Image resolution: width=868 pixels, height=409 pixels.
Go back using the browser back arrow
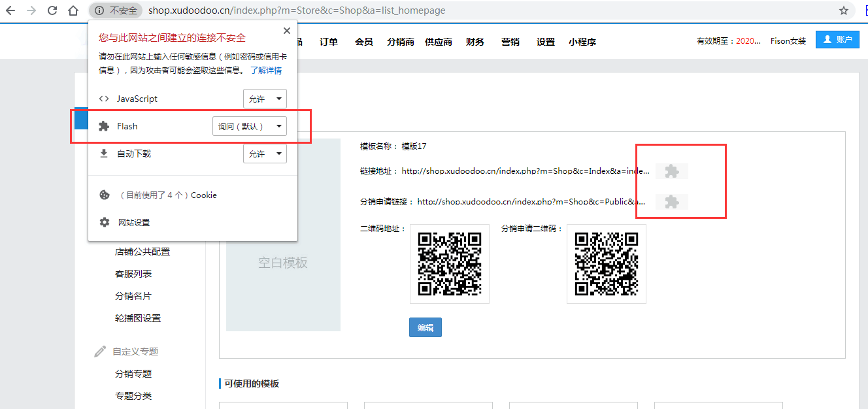(x=12, y=10)
